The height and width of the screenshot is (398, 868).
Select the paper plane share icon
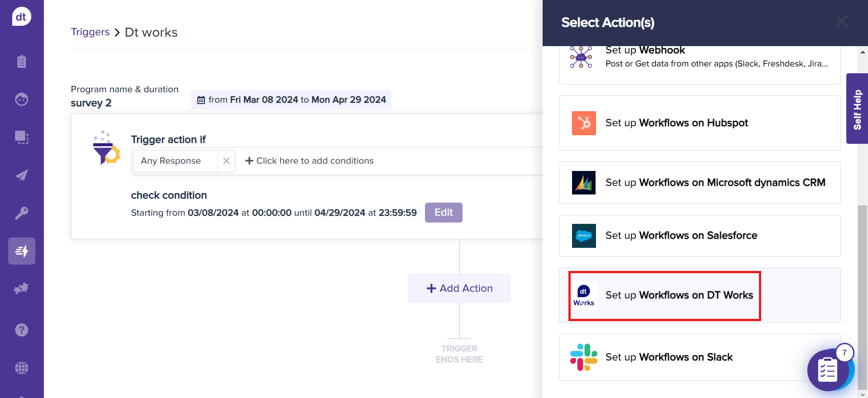coord(21,175)
